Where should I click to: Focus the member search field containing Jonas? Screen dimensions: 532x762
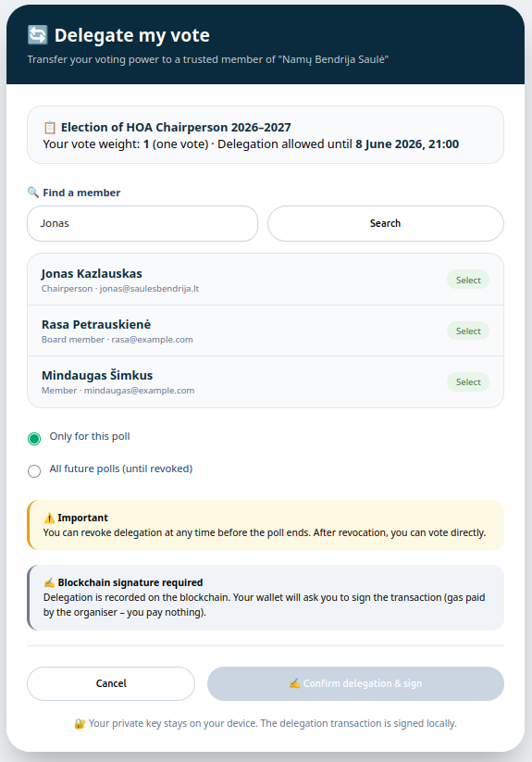pyautogui.click(x=142, y=223)
